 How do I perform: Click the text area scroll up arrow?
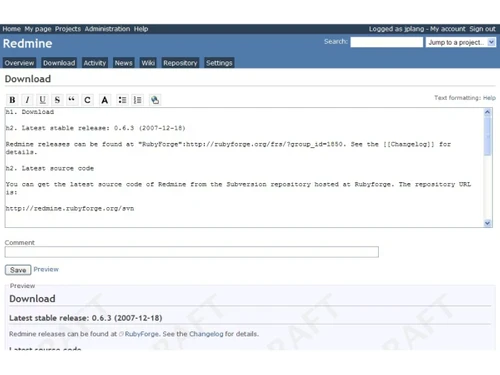click(x=487, y=112)
